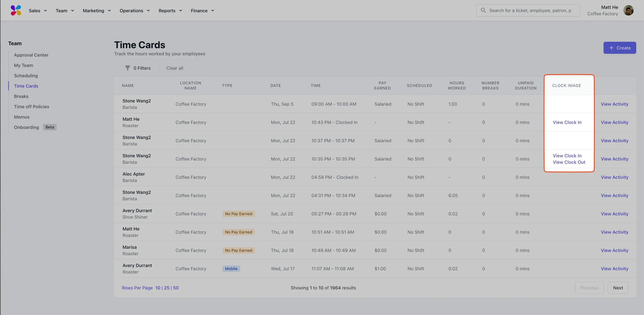Open the Marketing dropdown chevron

[109, 11]
